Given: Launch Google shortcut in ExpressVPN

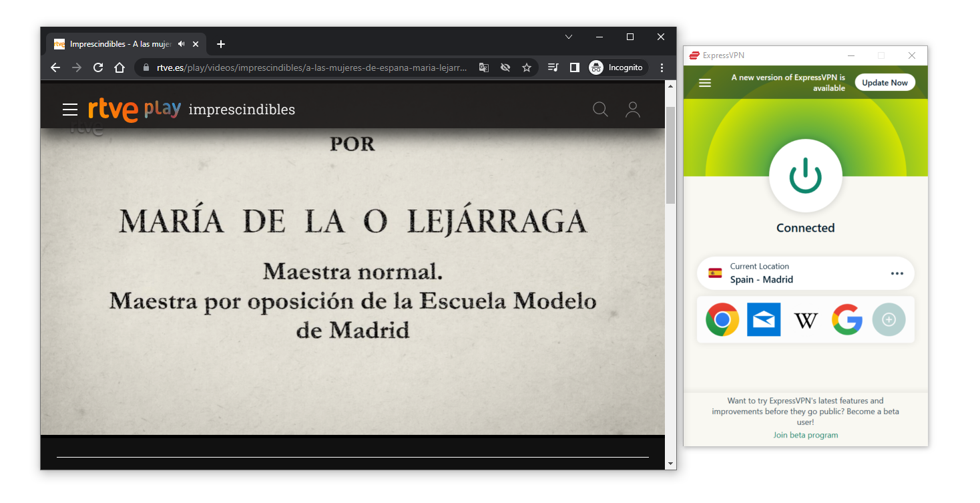Looking at the screenshot, I should (847, 319).
